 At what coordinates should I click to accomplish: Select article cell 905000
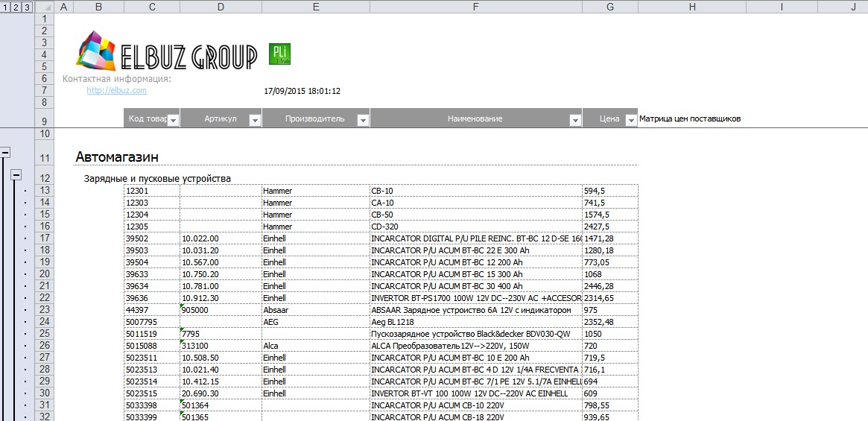pos(221,310)
